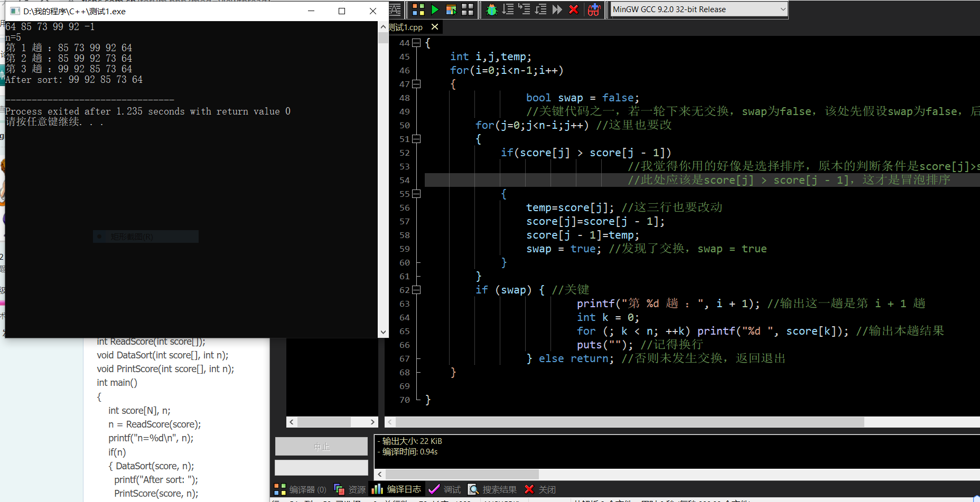
Task: Click the Compile icon with four colored squares
Action: [418, 10]
